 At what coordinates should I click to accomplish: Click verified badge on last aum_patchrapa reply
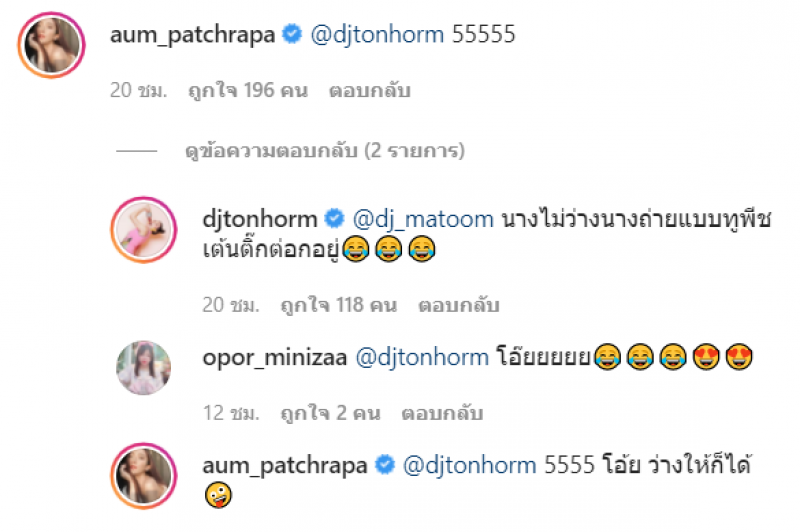[385, 465]
